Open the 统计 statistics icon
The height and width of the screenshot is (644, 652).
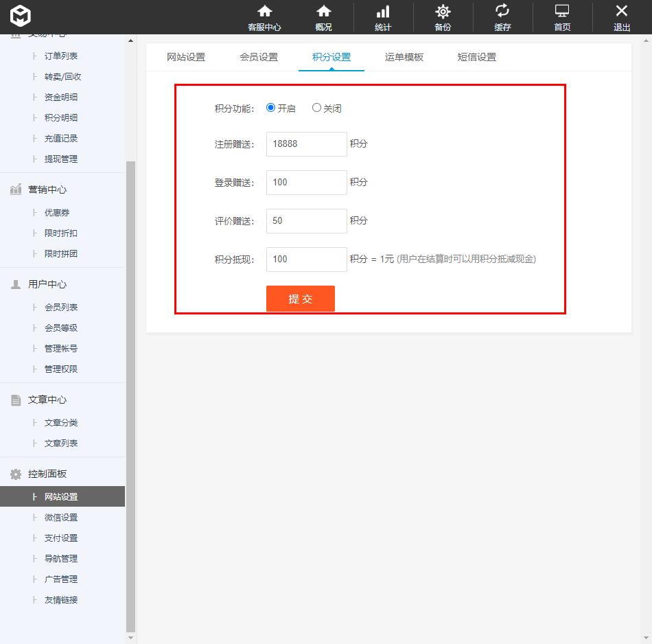coord(382,17)
